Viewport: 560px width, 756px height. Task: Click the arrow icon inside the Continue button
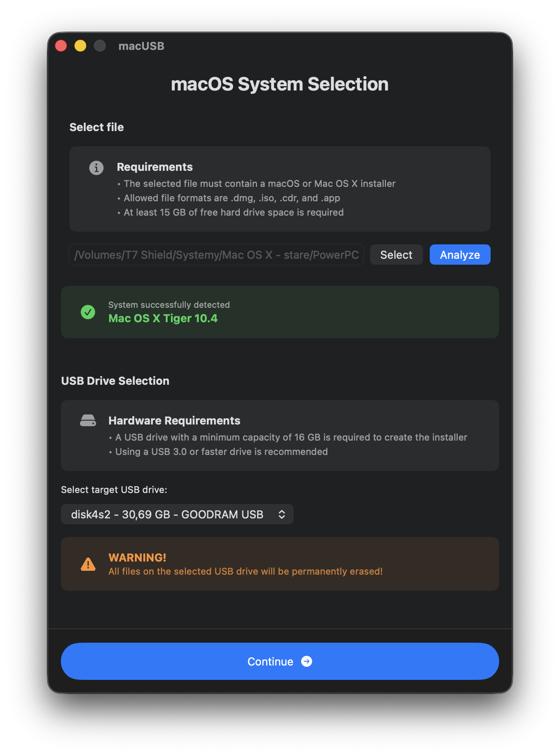(307, 661)
